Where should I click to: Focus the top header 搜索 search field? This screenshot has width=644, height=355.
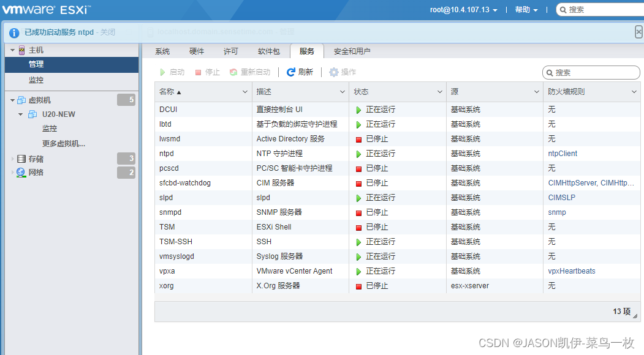(x=602, y=9)
